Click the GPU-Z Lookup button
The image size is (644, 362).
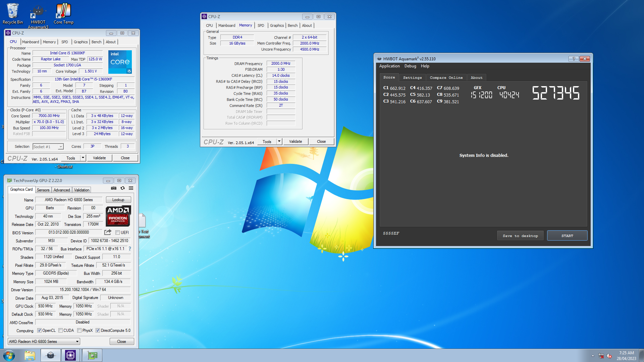pos(118,200)
